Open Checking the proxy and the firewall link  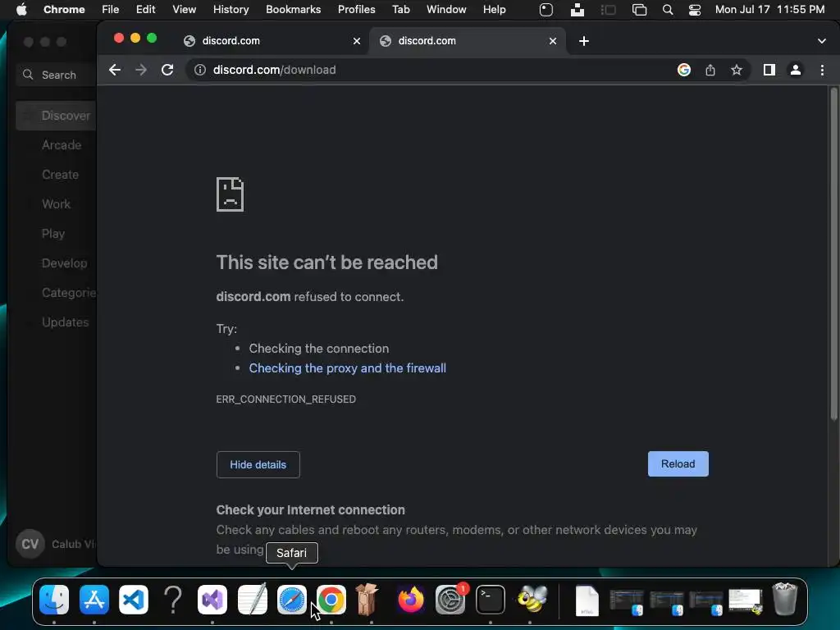[x=347, y=368]
